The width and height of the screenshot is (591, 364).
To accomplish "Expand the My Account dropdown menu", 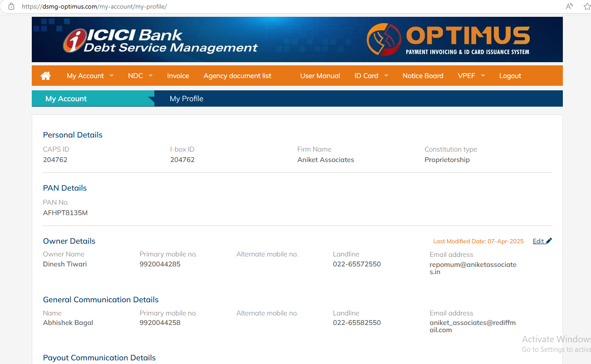I will tap(89, 76).
